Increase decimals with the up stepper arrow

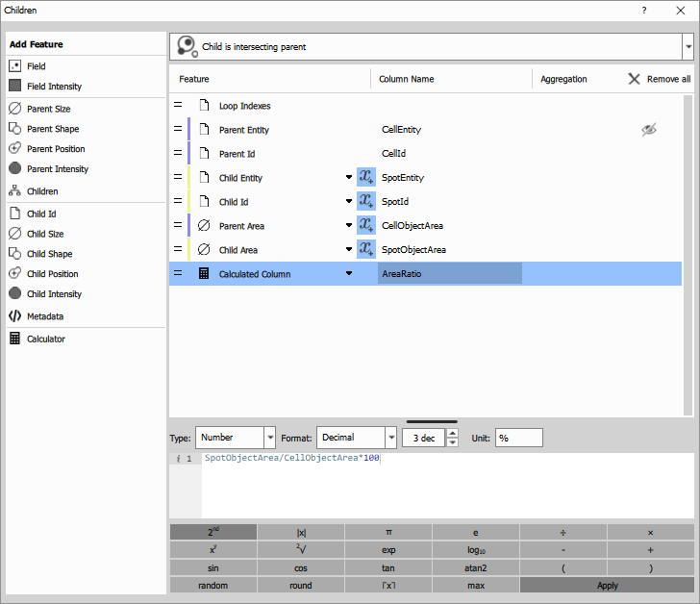pyautogui.click(x=452, y=433)
